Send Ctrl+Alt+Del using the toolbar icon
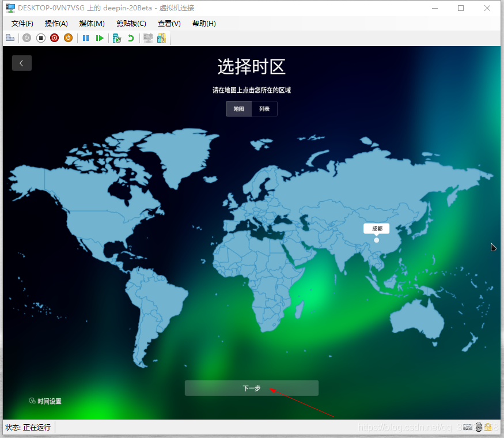504x438 pixels. (10, 38)
